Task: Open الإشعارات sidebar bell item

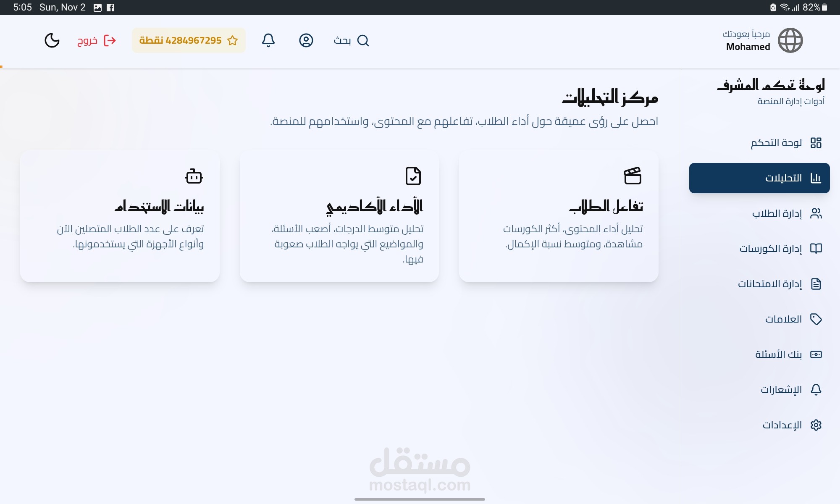Action: coord(790,390)
